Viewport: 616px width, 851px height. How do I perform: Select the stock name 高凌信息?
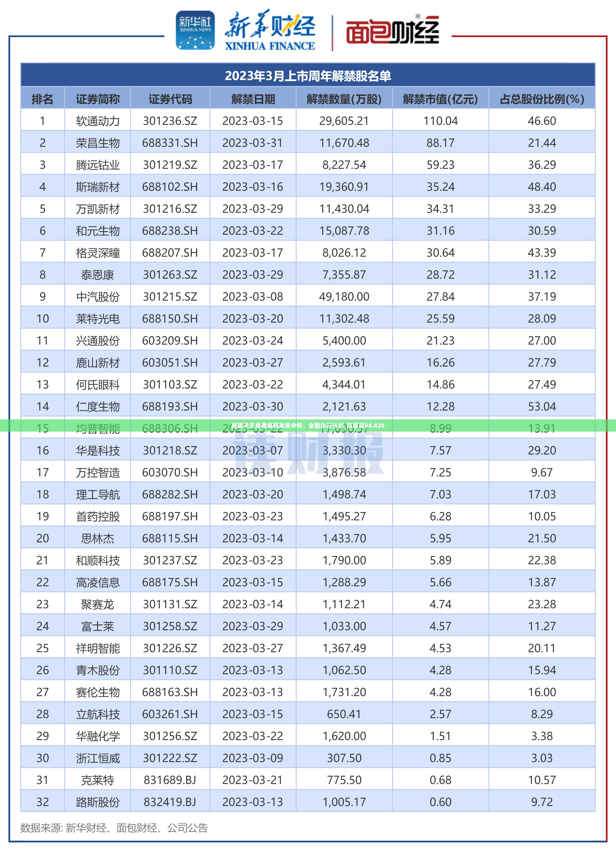point(98,582)
